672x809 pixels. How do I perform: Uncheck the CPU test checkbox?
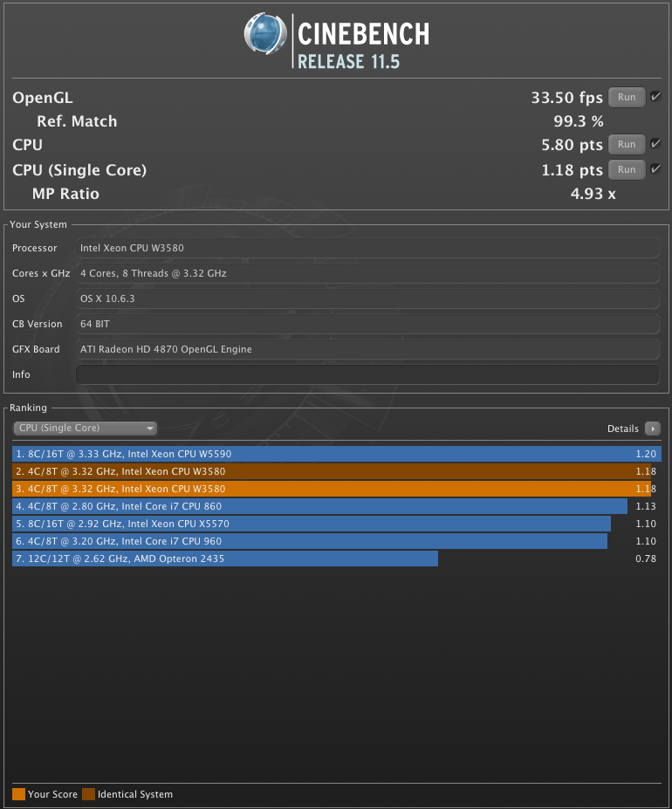(x=655, y=143)
